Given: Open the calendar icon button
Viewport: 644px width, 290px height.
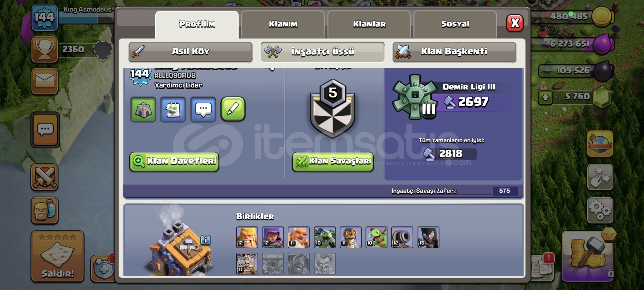Looking at the screenshot, I should coord(173,110).
